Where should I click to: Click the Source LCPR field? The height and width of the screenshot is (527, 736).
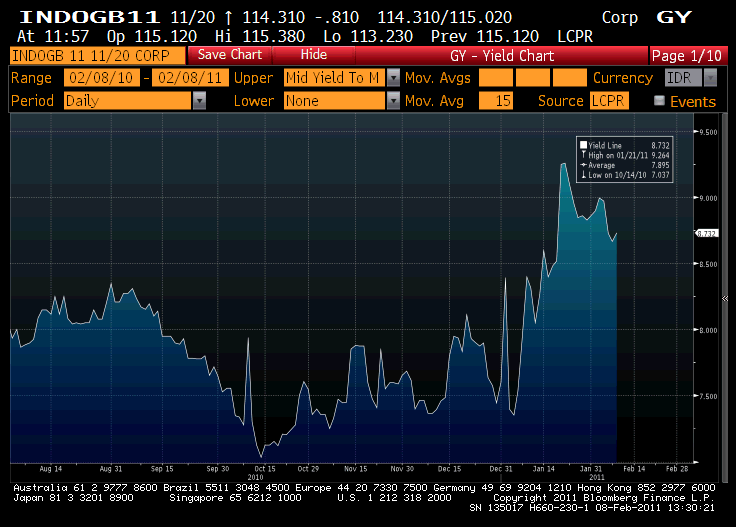609,100
